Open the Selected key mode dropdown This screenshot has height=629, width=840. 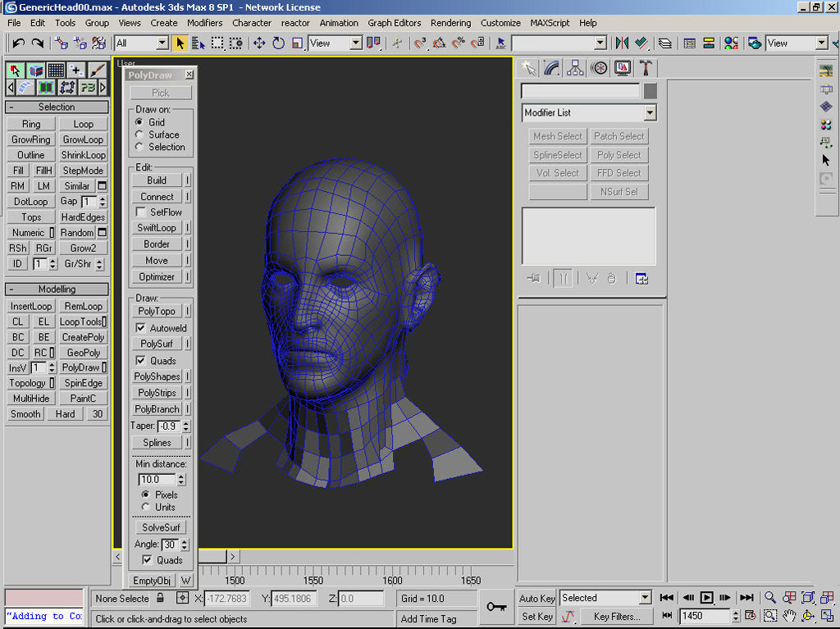[644, 598]
